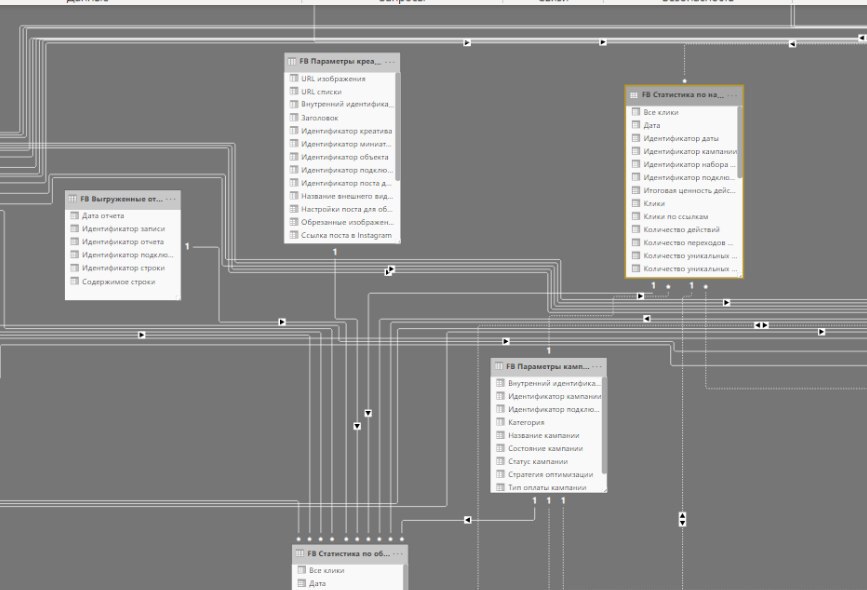
Task: Click column icon beside Название кампании
Action: pyautogui.click(x=500, y=435)
